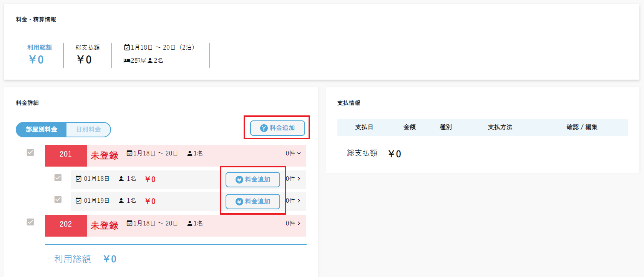Image resolution: width=644 pixels, height=277 pixels.
Task: Click the calendar icon in room 202 header
Action: click(x=129, y=224)
